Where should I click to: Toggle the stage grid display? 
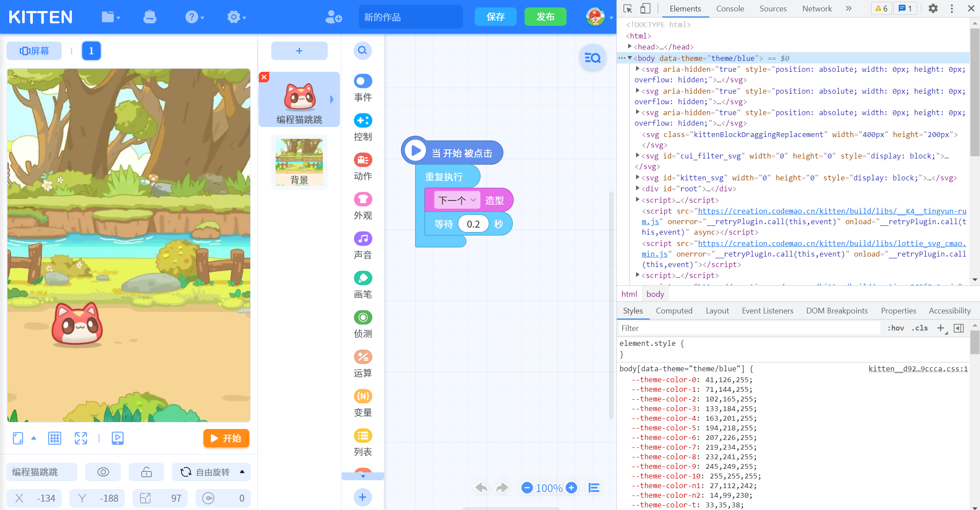[x=55, y=438]
